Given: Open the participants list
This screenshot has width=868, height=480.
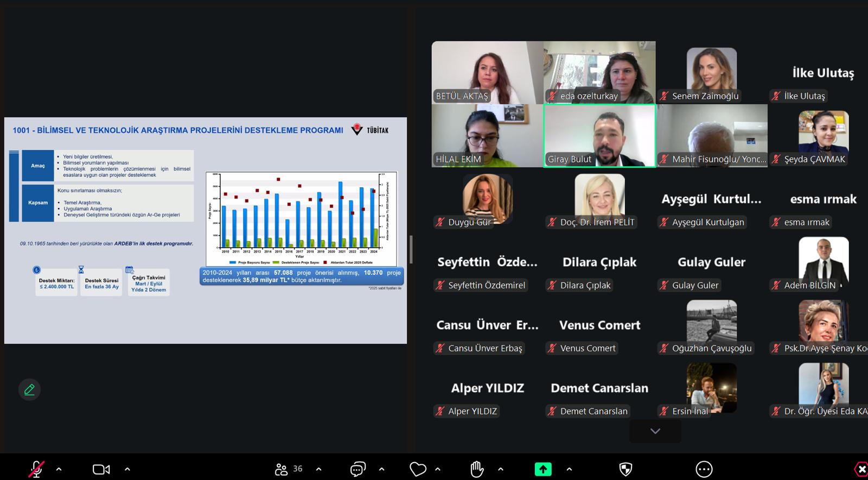Looking at the screenshot, I should (289, 469).
